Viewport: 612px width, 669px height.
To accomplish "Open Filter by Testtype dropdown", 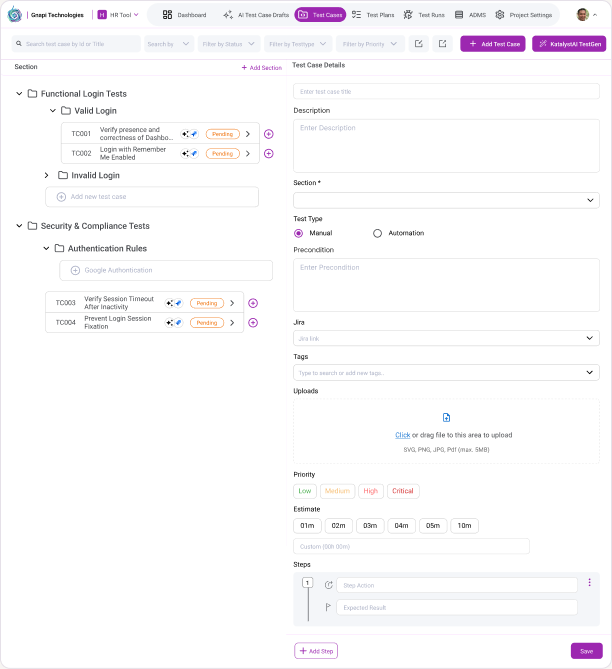I will [298, 44].
